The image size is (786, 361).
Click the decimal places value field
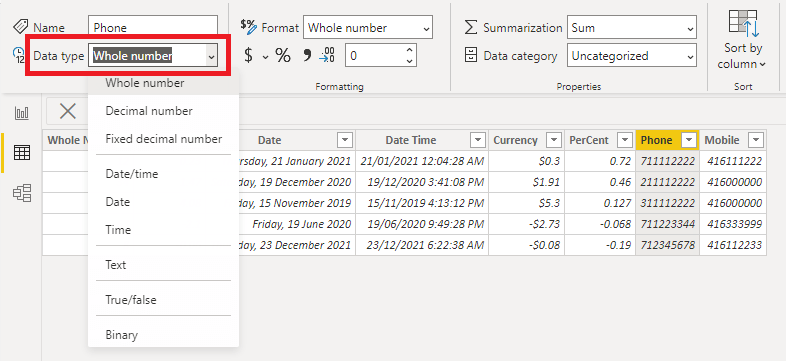(375, 56)
